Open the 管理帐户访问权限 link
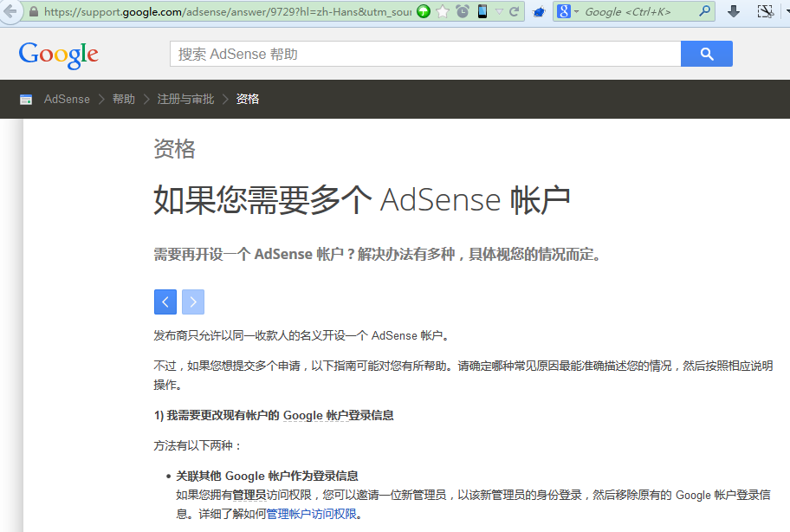 click(x=311, y=514)
